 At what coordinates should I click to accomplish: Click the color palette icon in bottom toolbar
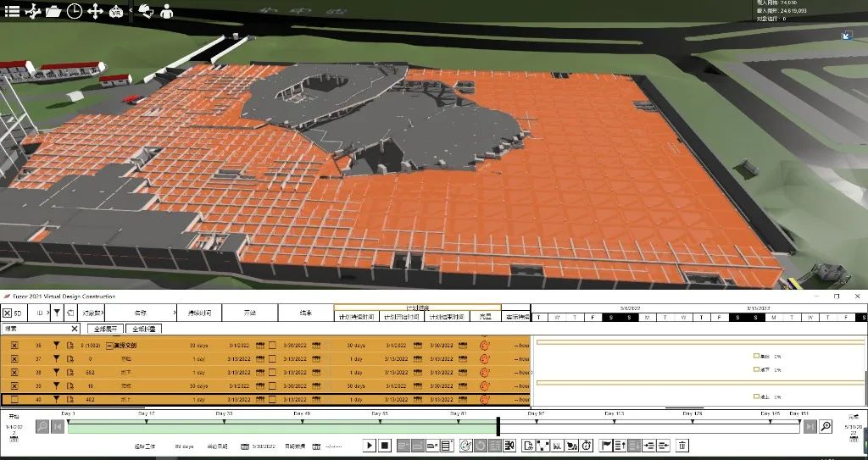click(465, 446)
